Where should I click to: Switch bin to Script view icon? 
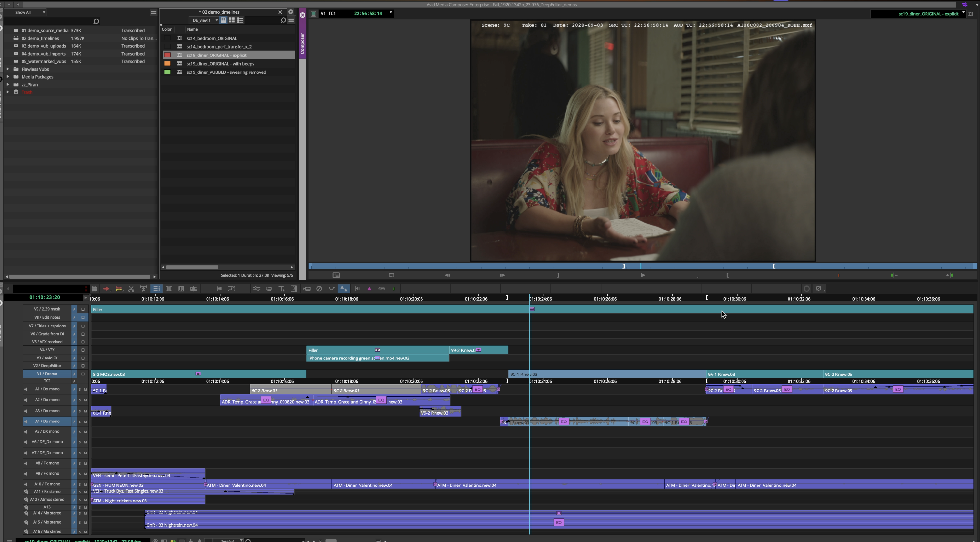[240, 20]
